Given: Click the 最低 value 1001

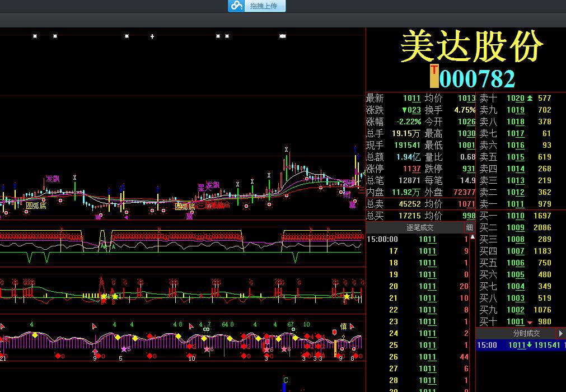Looking at the screenshot, I should coord(467,145).
